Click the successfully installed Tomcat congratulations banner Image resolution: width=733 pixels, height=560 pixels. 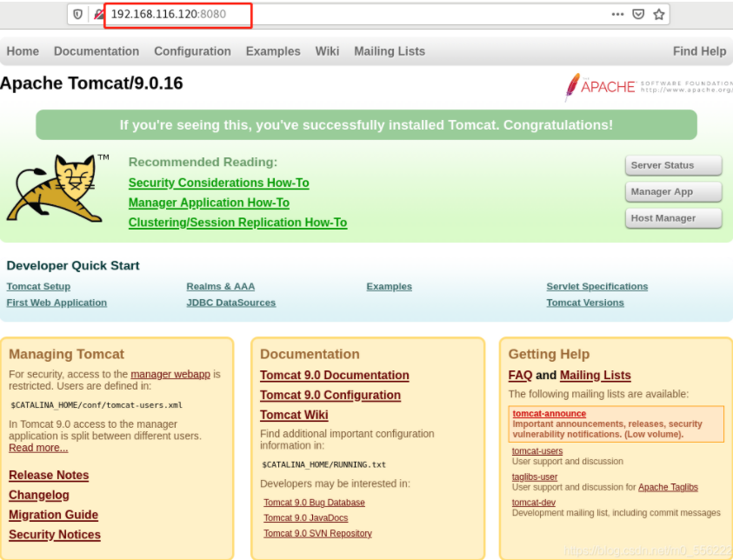(x=367, y=125)
